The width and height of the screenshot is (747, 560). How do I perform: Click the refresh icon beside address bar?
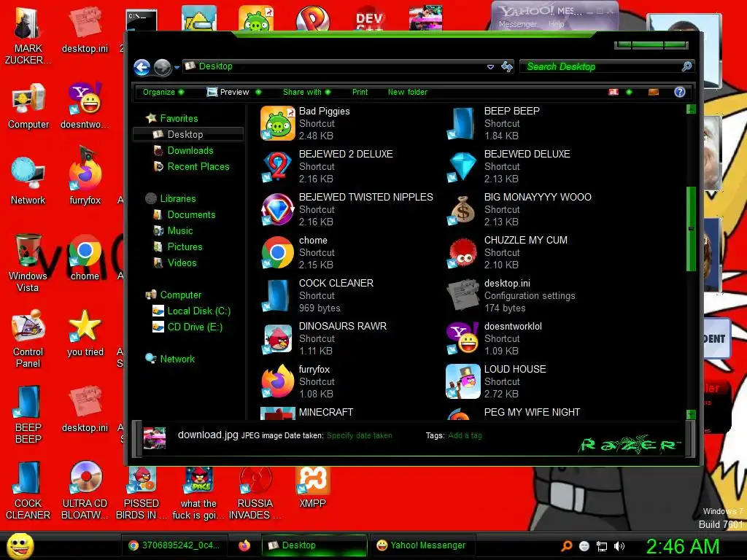(507, 66)
